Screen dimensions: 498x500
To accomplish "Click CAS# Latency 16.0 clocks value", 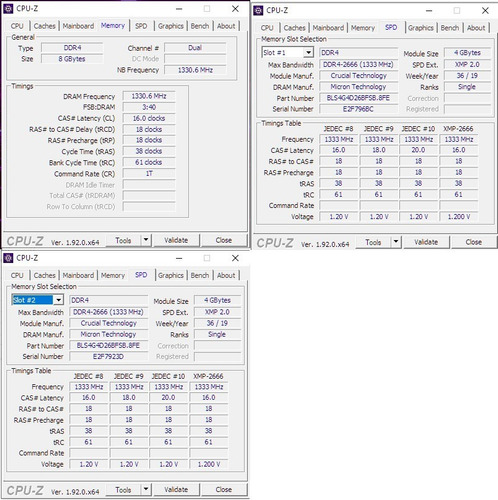I will pyautogui.click(x=149, y=118).
